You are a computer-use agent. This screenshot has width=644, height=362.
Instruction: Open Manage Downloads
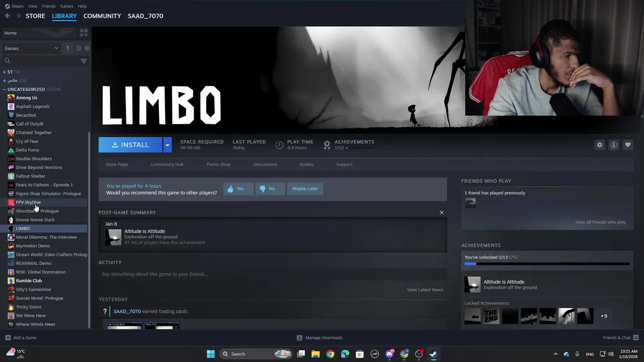[x=319, y=338]
